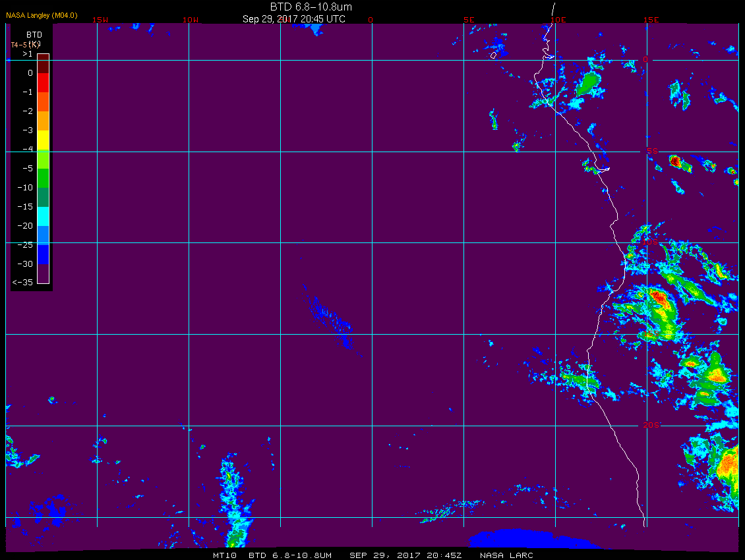The width and height of the screenshot is (745, 560).
Task: Click the 'T4-5 (K)' legend units label
Action: [26, 45]
